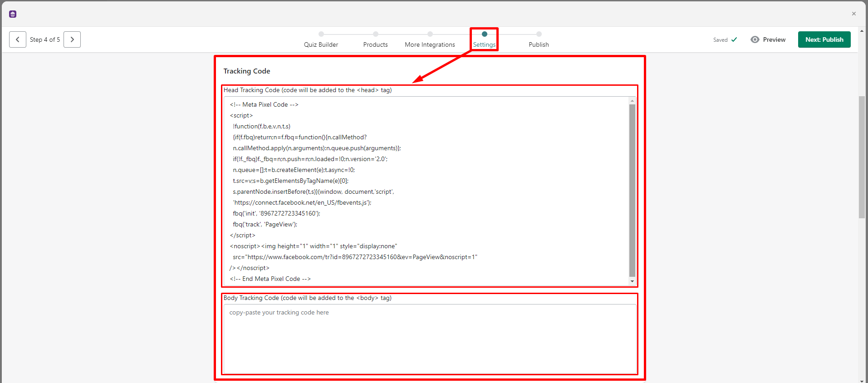Click the Body Tracking Code textarea
The width and height of the screenshot is (868, 383).
click(x=430, y=339)
